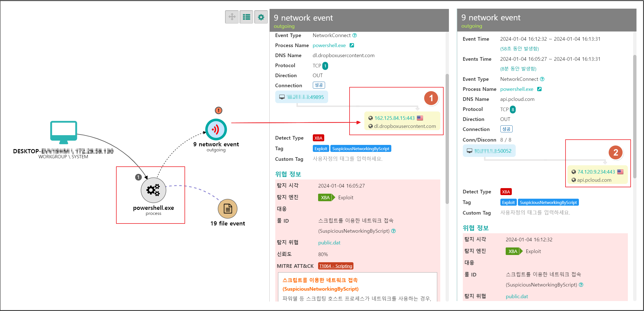Click Exploit tag in right panel
The width and height of the screenshot is (644, 311).
click(x=508, y=202)
